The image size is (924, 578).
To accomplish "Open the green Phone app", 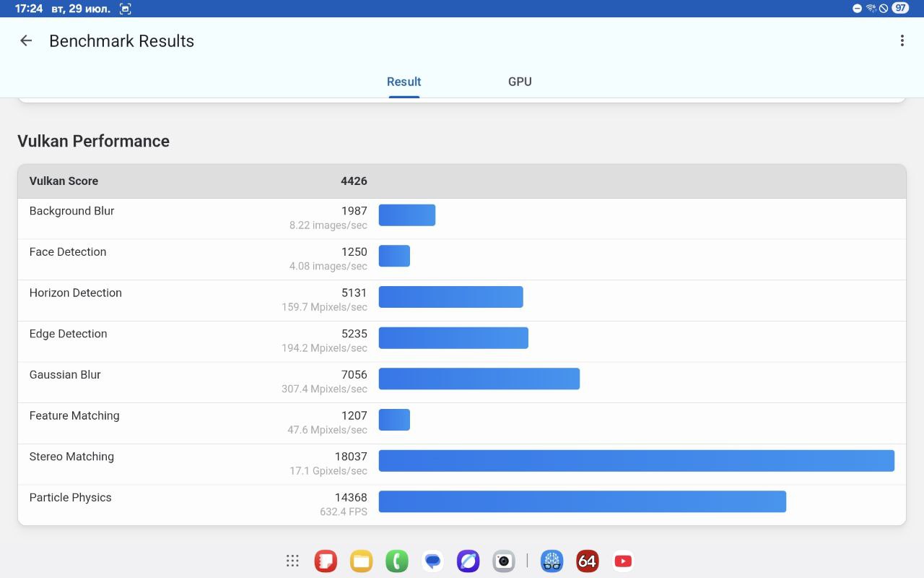I will pos(396,561).
